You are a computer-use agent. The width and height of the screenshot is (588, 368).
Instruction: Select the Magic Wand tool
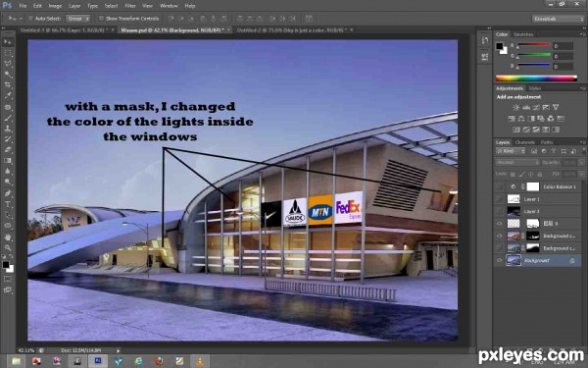pyautogui.click(x=8, y=74)
